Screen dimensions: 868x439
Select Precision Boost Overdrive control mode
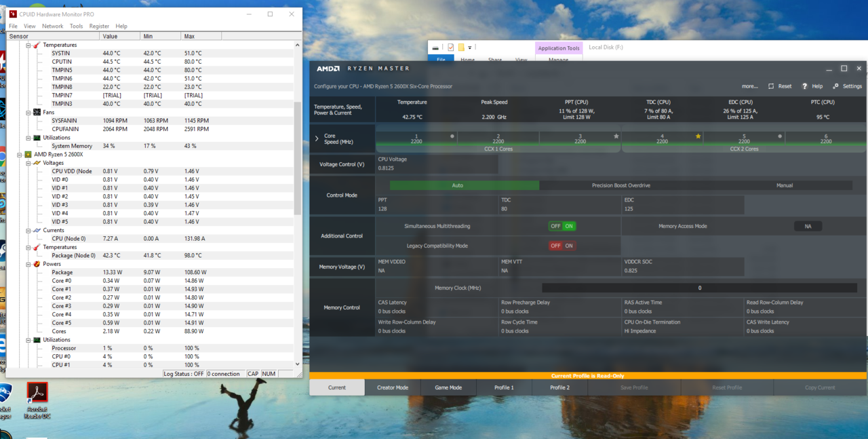click(621, 185)
